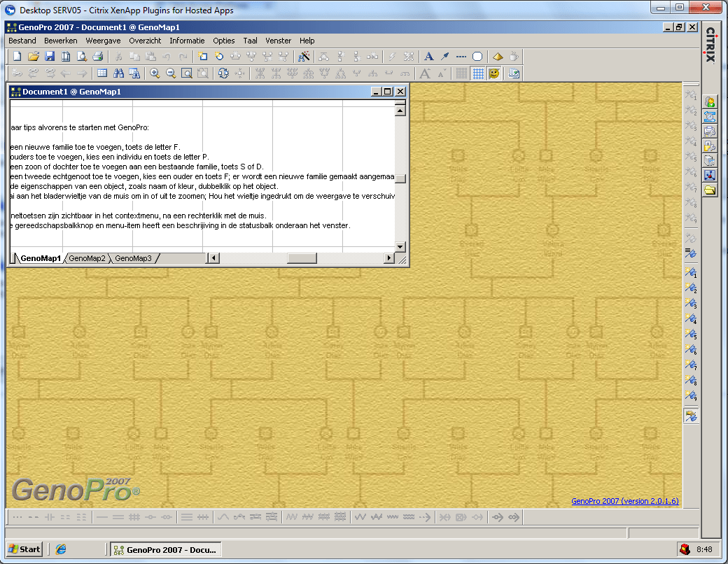The width and height of the screenshot is (728, 564).
Task: Click the document's vertical scroll down arrow
Action: (400, 246)
